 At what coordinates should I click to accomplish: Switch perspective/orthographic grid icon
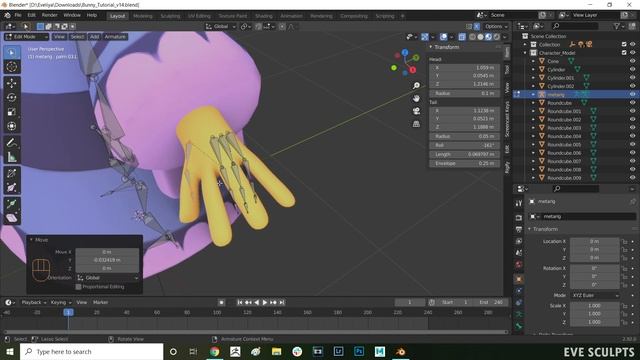point(416,124)
